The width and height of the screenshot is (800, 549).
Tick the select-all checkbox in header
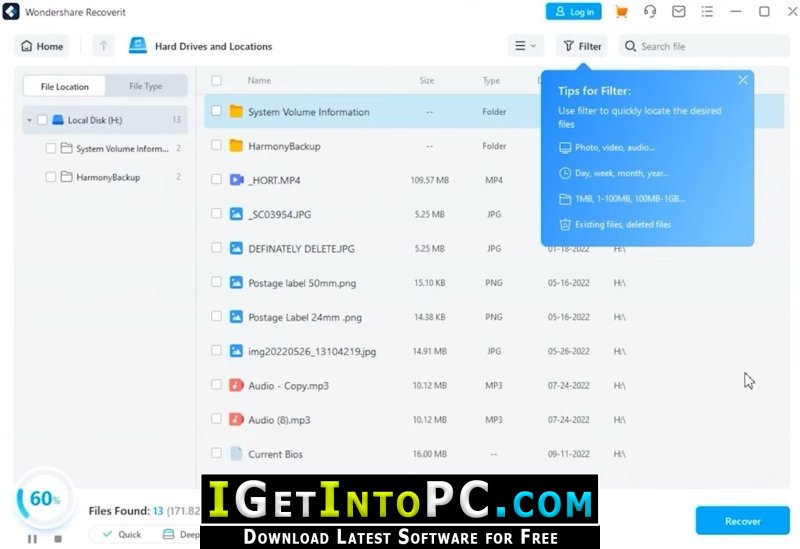point(216,80)
